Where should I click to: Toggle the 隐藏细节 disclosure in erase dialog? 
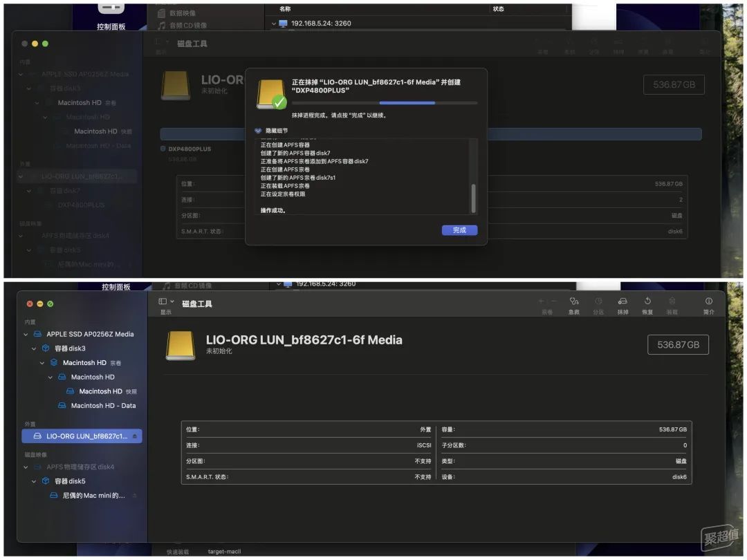coord(258,131)
